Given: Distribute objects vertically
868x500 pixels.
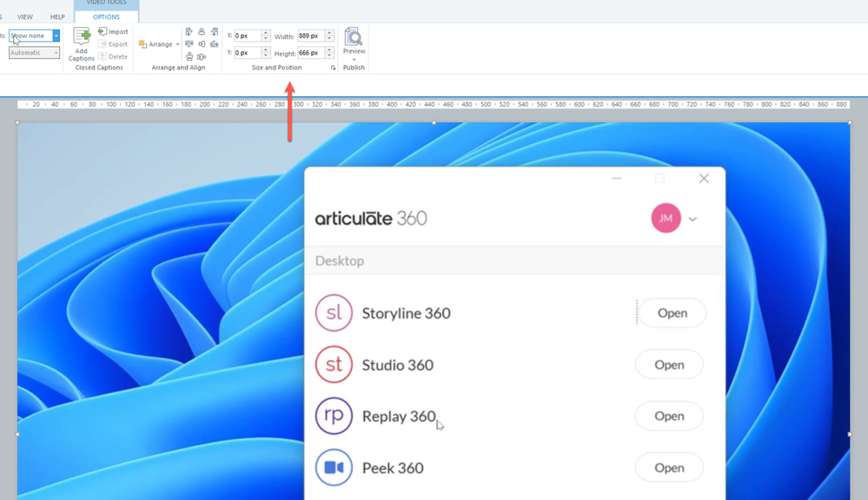Looking at the screenshot, I should 189,56.
